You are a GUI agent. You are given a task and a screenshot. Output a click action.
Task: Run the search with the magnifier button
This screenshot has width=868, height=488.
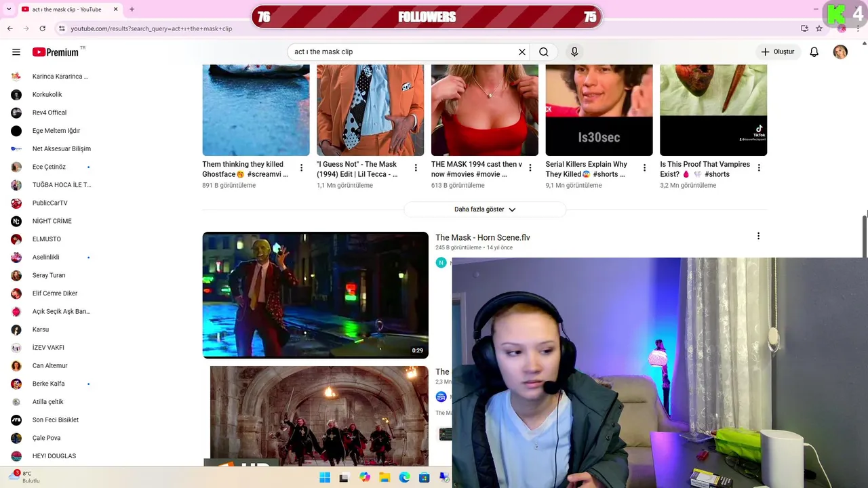[x=544, y=52]
